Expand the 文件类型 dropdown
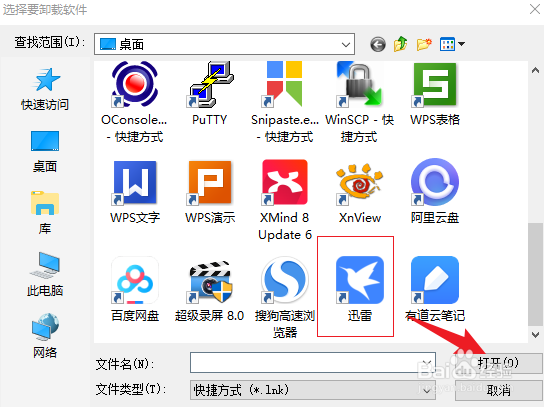 427,390
